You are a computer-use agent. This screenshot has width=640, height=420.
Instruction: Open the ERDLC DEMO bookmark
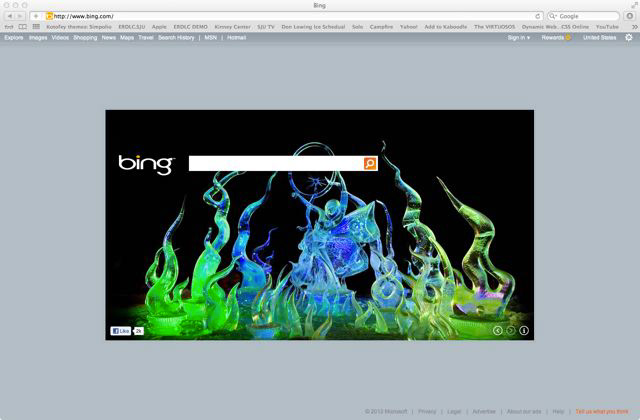(x=191, y=27)
